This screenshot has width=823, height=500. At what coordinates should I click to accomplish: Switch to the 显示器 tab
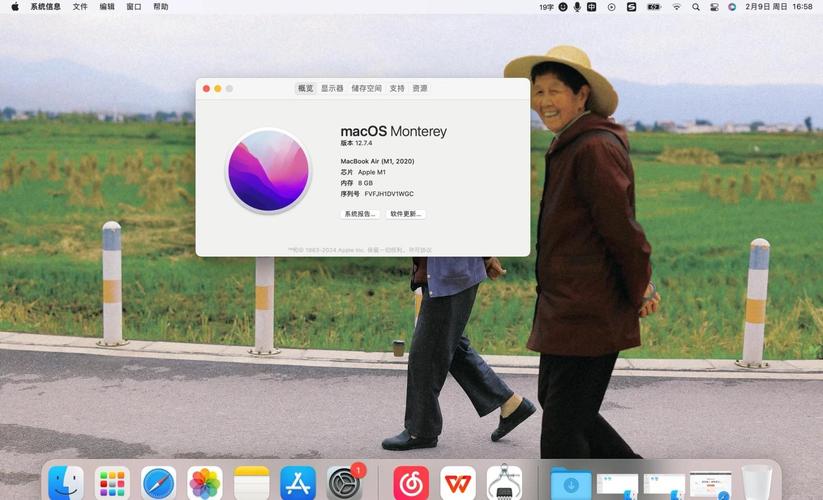click(332, 88)
